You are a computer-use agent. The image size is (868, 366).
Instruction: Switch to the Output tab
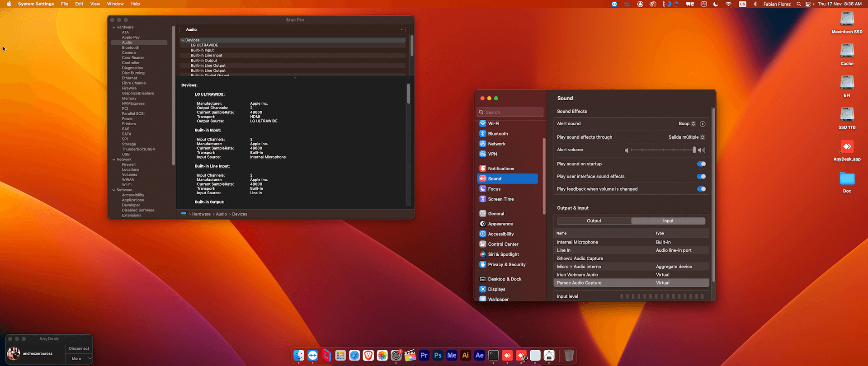click(x=594, y=221)
